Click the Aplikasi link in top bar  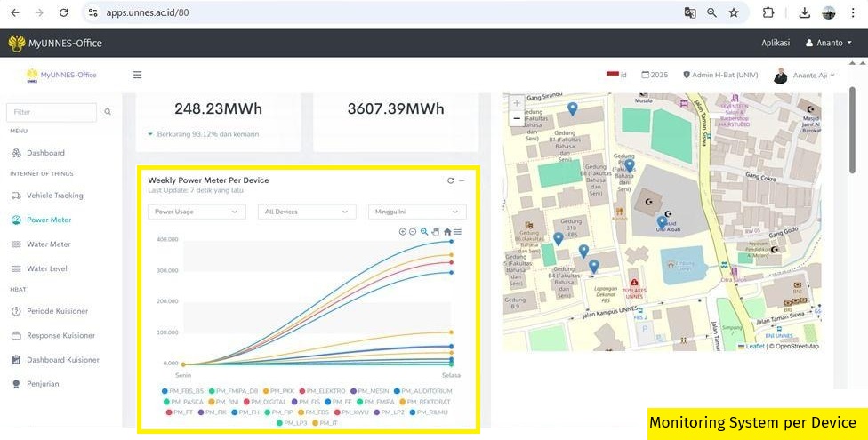776,43
